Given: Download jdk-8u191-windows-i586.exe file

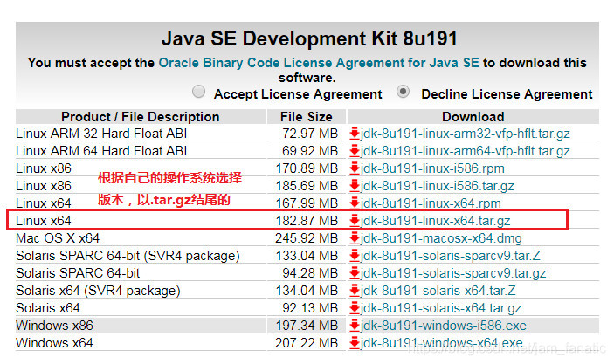Looking at the screenshot, I should click(x=444, y=326).
